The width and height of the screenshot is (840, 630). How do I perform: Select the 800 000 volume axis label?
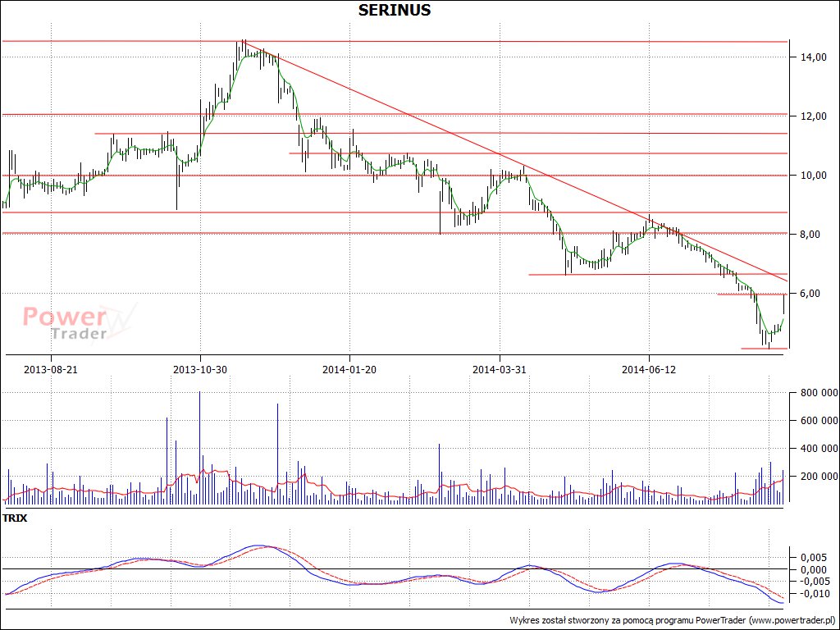coord(818,393)
